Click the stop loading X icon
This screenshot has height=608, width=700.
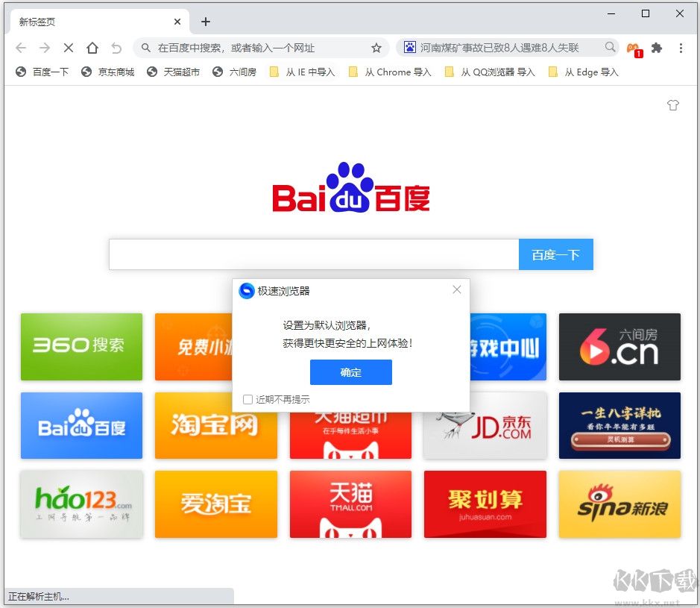coord(68,47)
